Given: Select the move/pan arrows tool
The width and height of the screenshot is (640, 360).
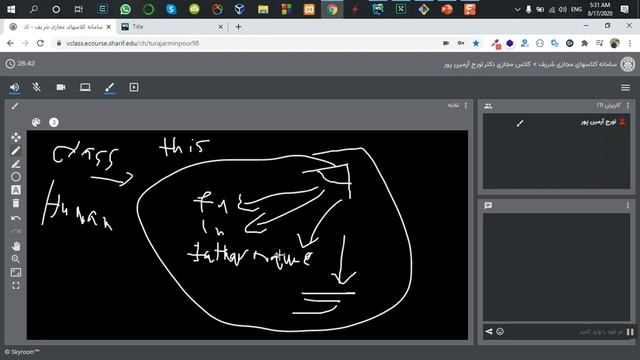Looking at the screenshot, I should coord(16,137).
